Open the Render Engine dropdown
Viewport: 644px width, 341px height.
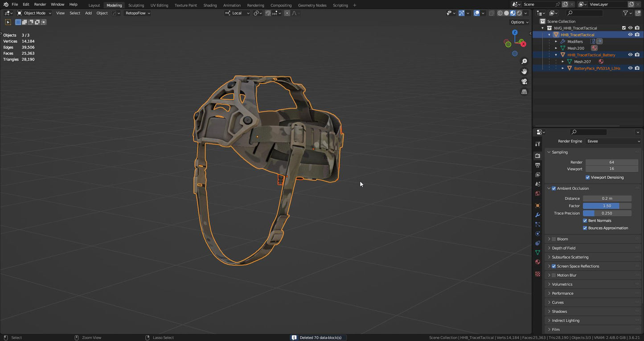(x=613, y=141)
